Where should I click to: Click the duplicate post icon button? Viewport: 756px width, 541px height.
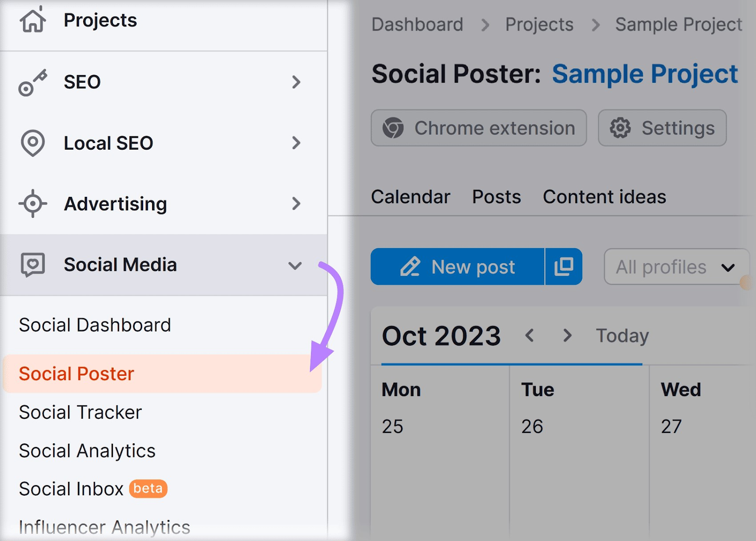point(564,267)
